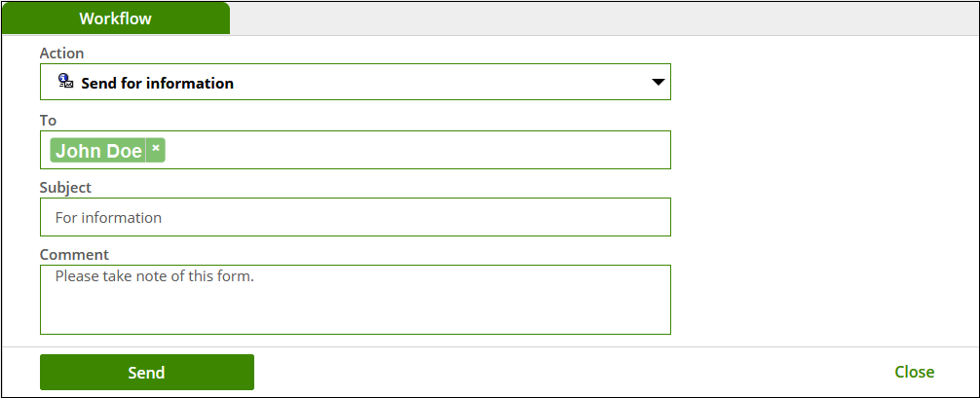This screenshot has height=398, width=980.
Task: Click footer bar between Send and Close
Action: [x=572, y=372]
